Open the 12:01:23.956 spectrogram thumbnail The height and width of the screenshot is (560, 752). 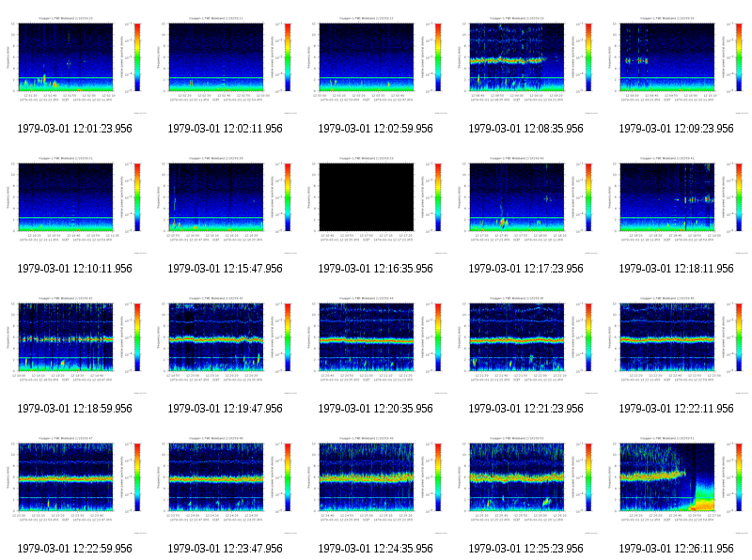75,65
